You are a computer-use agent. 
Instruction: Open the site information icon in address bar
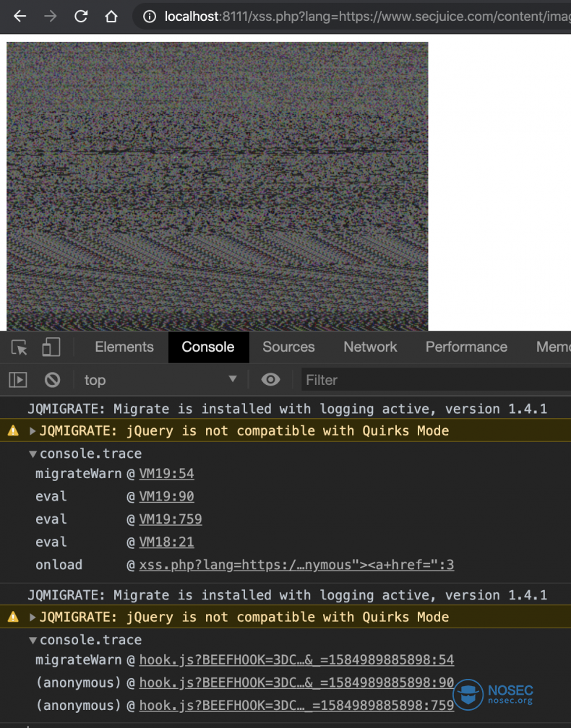point(149,17)
